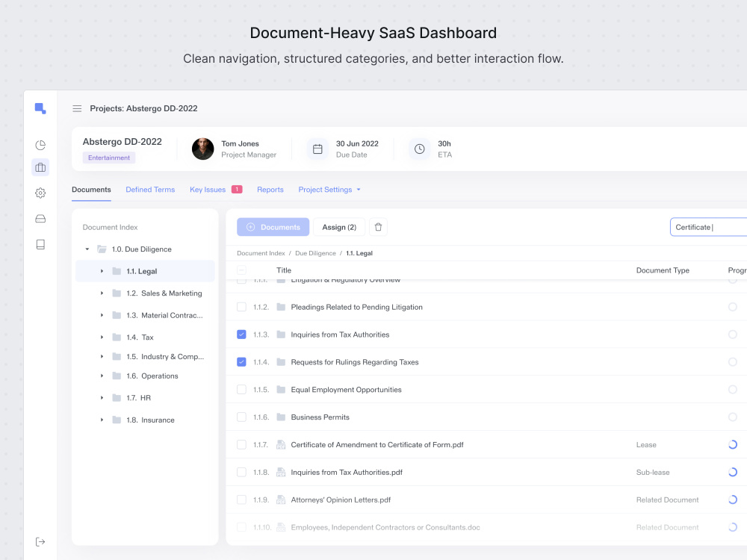Check the 1.1.6. Business Permits checkbox
The width and height of the screenshot is (747, 560).
pyautogui.click(x=241, y=417)
